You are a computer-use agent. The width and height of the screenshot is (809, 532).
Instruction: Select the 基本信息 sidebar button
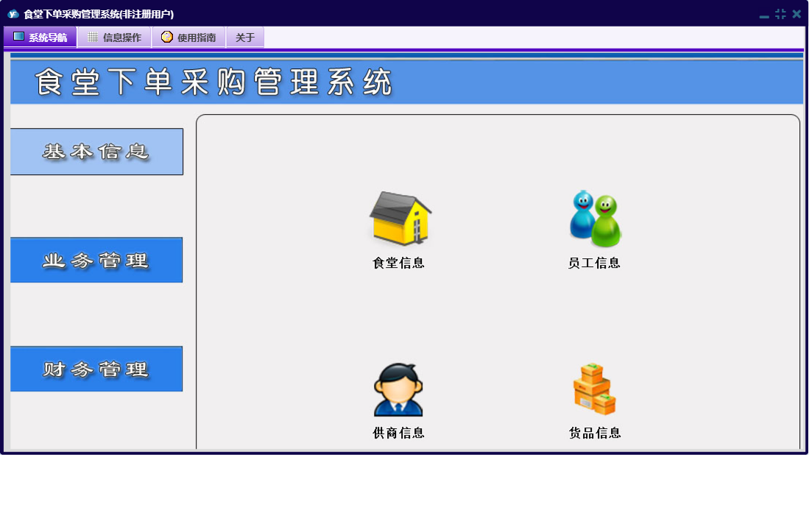pos(96,152)
